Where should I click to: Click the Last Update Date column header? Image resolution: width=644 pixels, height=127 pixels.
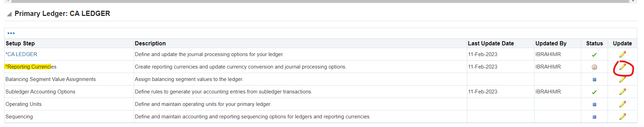491,43
